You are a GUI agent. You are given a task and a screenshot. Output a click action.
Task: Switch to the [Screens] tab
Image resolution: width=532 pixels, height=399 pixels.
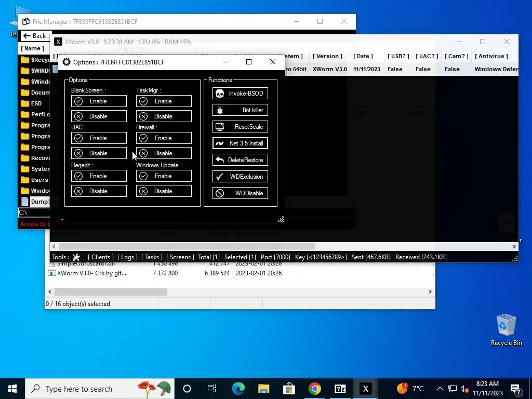point(180,257)
